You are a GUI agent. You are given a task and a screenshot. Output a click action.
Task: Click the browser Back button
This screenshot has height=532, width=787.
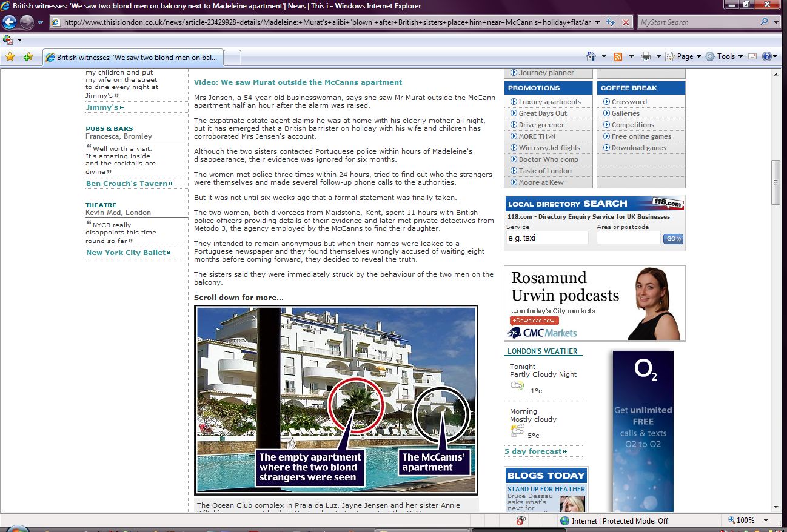pos(10,22)
